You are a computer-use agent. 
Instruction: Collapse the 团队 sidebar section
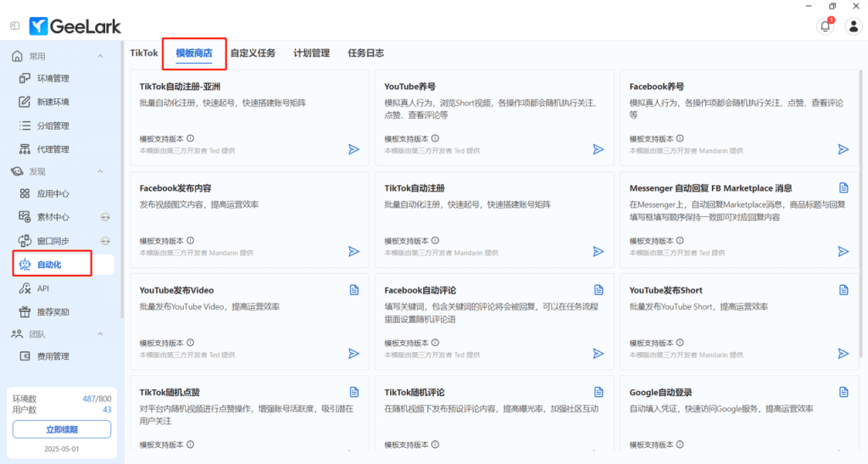[100, 334]
